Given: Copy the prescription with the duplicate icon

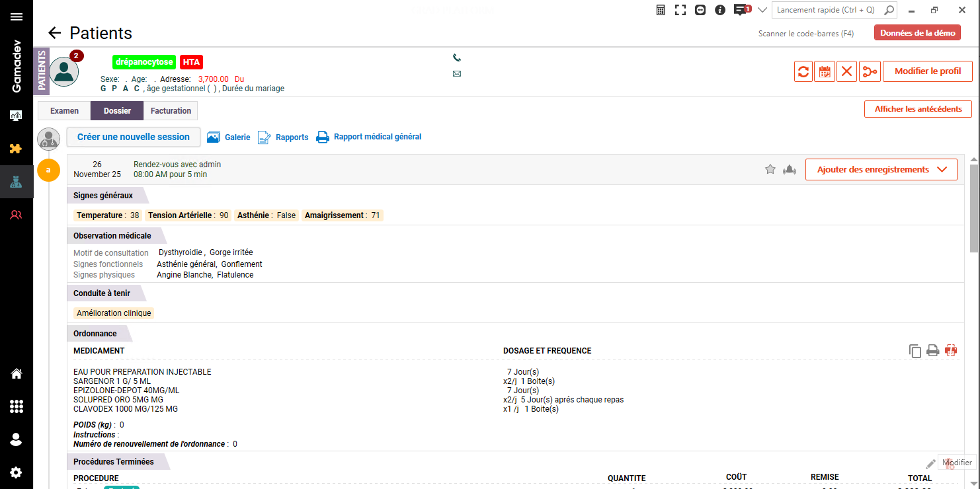Looking at the screenshot, I should [x=915, y=351].
